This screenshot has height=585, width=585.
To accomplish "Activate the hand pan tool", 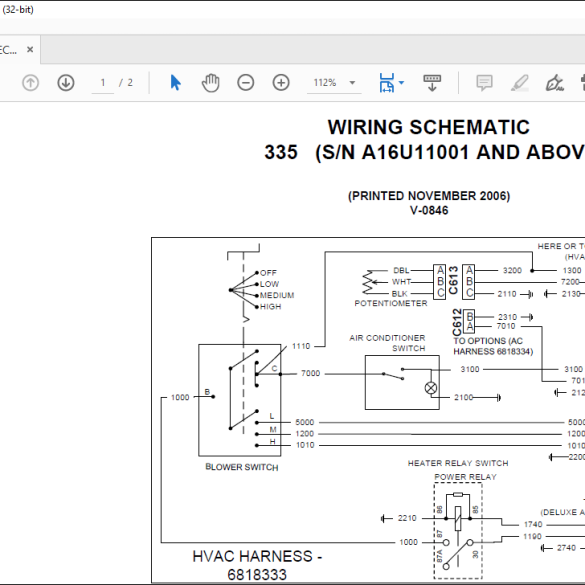I will click(x=210, y=82).
